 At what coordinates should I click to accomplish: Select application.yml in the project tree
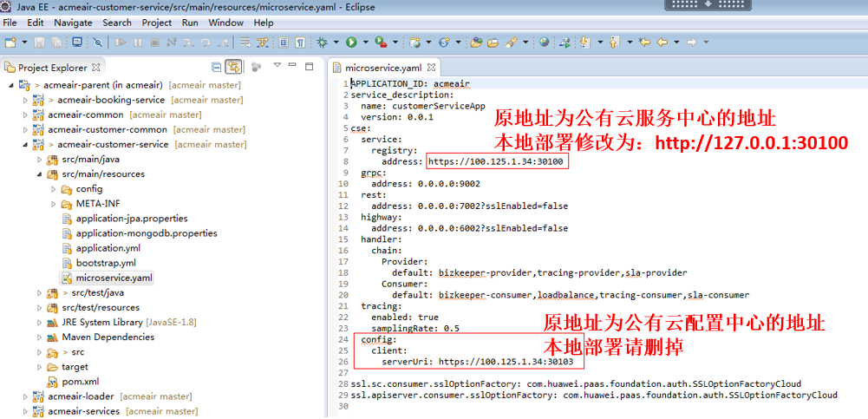[x=108, y=248]
